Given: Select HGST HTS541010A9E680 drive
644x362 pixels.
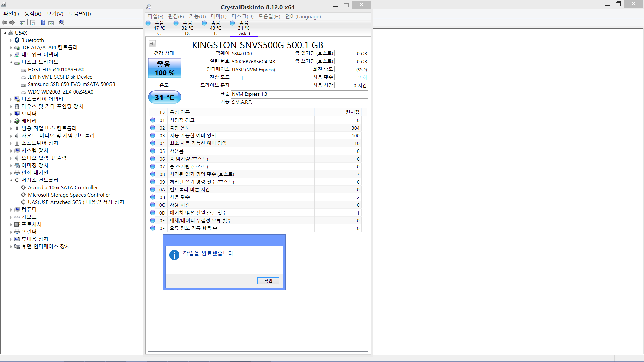Looking at the screenshot, I should (56, 70).
